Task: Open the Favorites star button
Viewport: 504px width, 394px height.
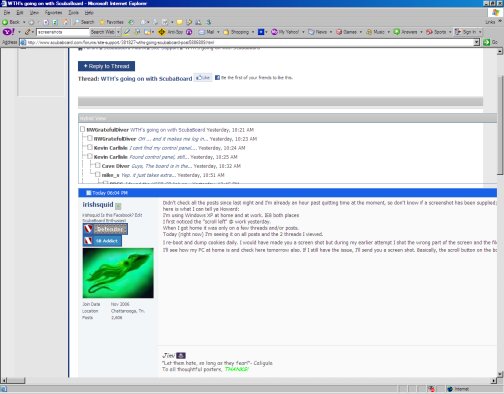Action: click(x=112, y=22)
